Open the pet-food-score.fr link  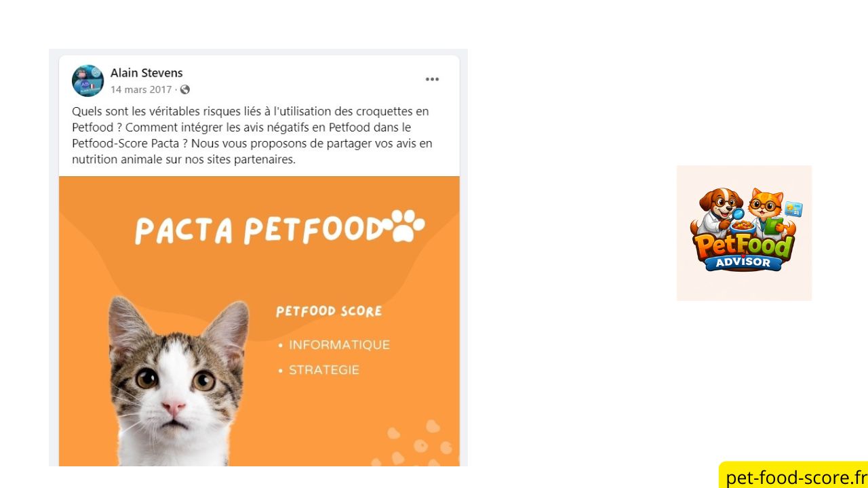(x=793, y=477)
